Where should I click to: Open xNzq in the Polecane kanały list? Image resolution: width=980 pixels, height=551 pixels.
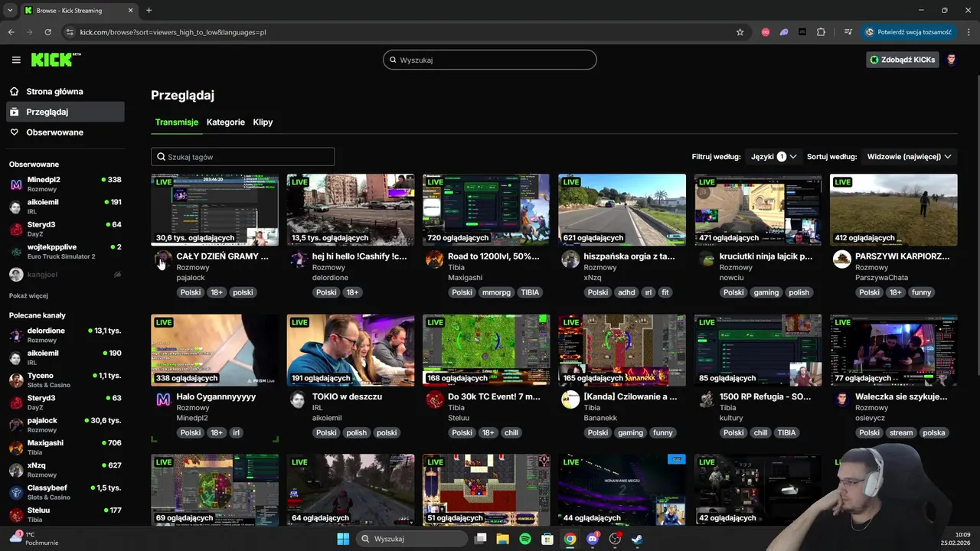click(65, 470)
